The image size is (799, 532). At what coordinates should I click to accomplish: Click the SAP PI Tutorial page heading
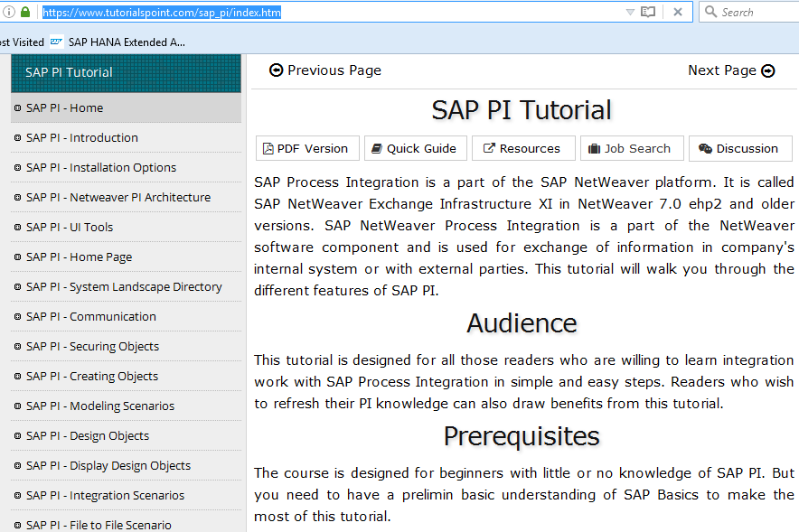(x=522, y=110)
